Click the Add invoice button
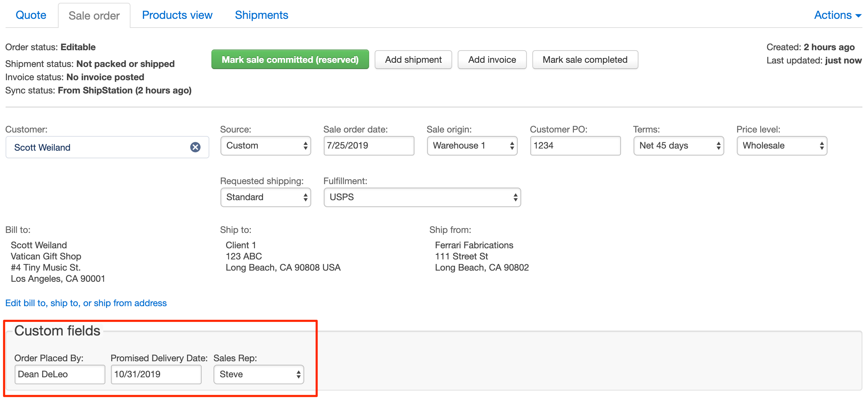The image size is (868, 401). point(492,60)
